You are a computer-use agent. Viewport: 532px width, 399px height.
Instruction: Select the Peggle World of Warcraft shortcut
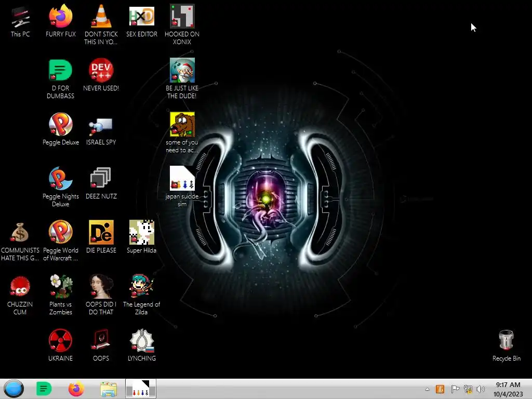coord(61,241)
